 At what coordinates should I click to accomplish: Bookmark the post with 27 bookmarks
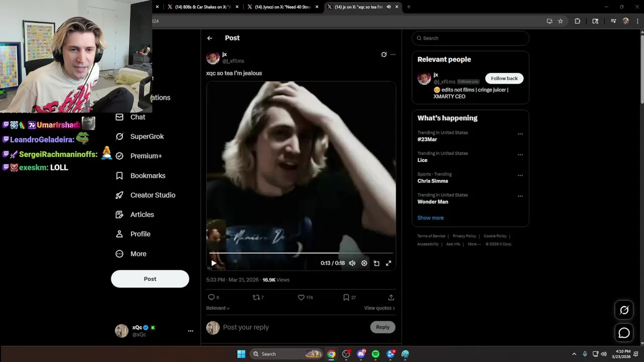(x=349, y=297)
